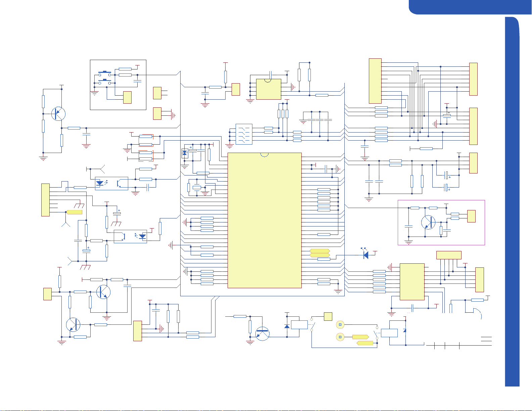The image size is (532, 411).
Task: Select the large central microcontroller IC block
Action: (x=264, y=220)
